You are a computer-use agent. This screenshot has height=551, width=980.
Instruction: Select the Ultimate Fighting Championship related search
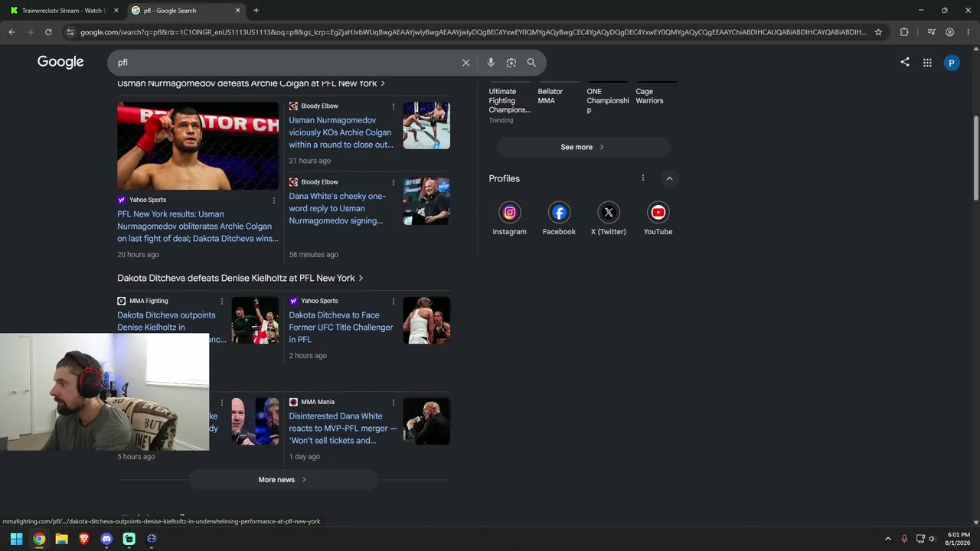point(510,101)
